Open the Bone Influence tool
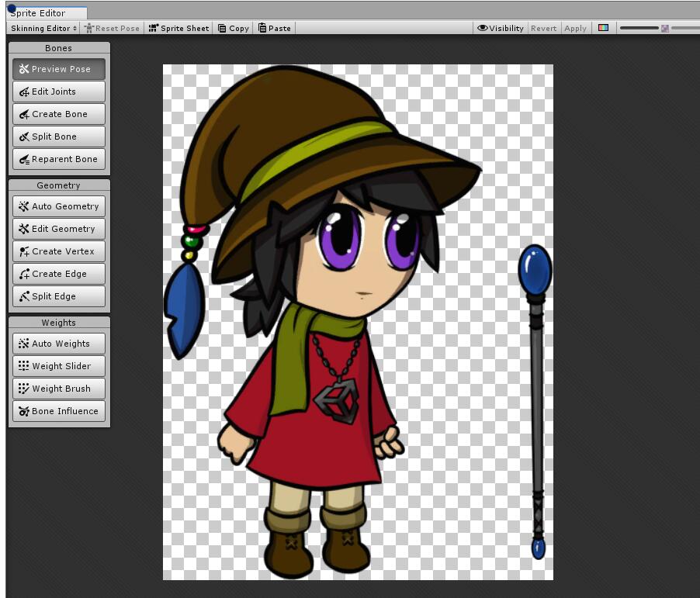The width and height of the screenshot is (700, 598). tap(59, 411)
